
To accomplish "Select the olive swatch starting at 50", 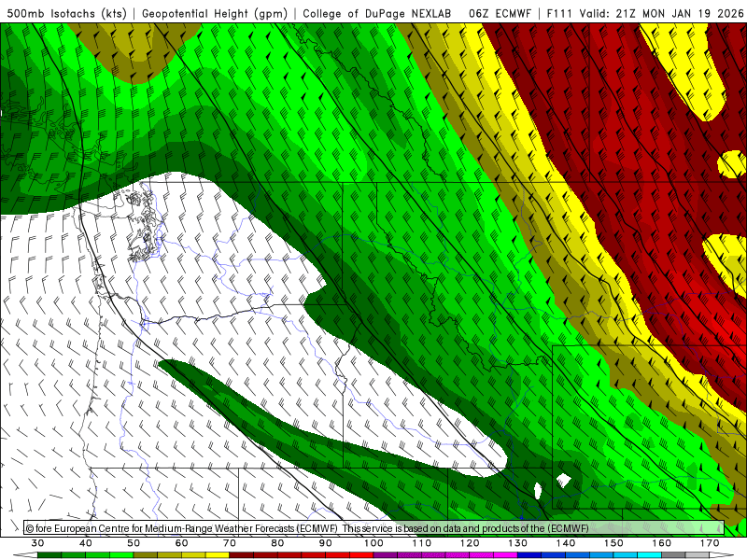I will click(146, 555).
